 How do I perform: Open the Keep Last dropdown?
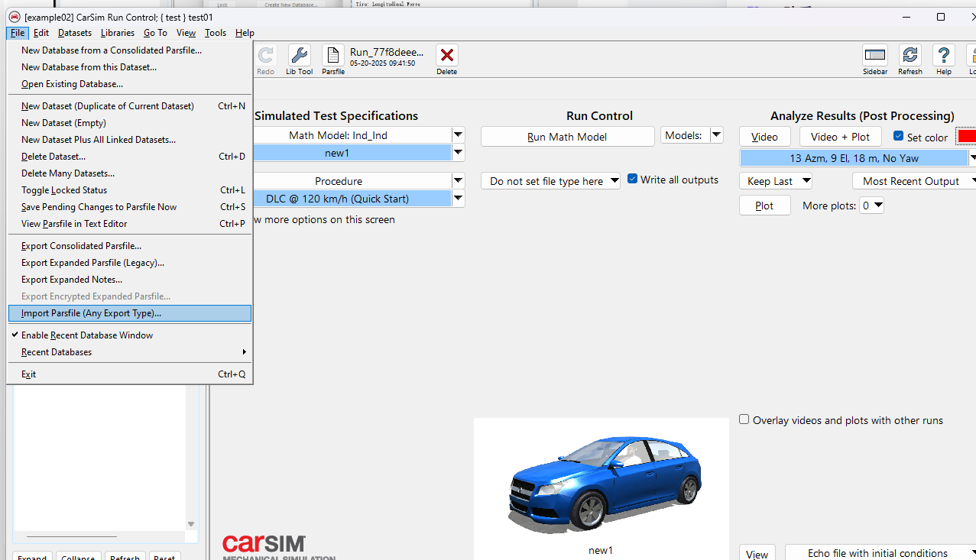[x=775, y=181]
